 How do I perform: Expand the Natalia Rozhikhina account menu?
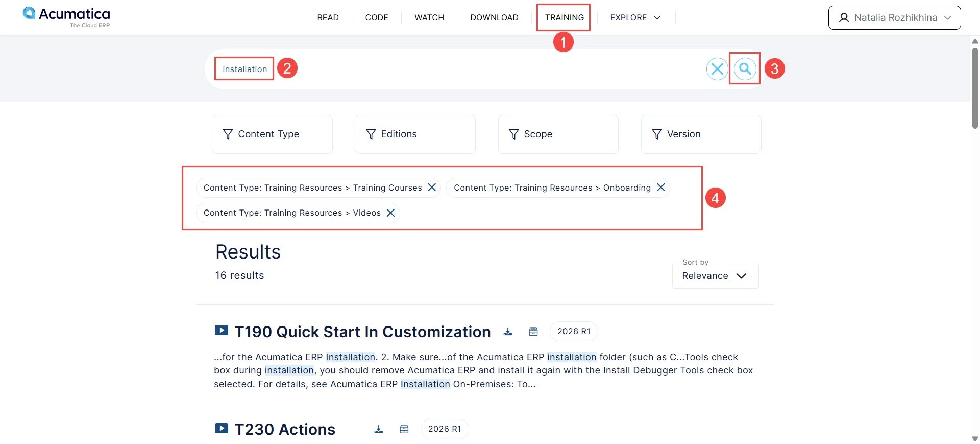pyautogui.click(x=894, y=18)
